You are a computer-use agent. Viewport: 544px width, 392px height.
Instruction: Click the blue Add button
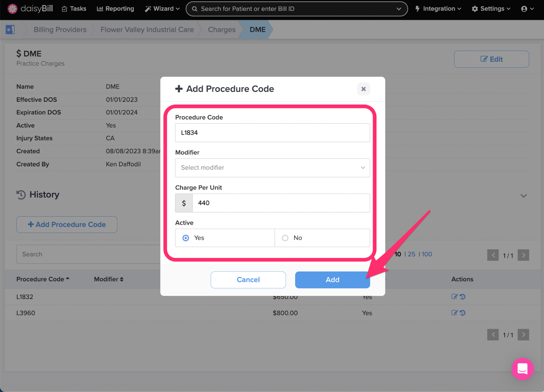(x=332, y=280)
